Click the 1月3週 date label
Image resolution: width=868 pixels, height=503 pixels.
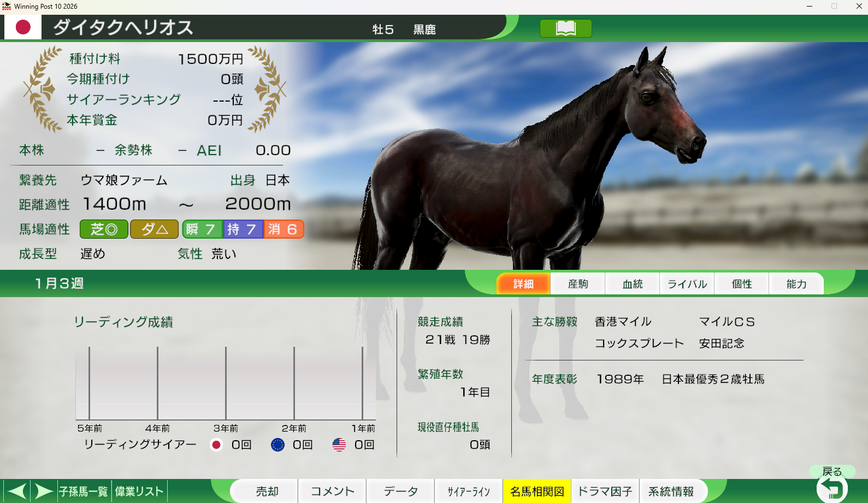click(x=59, y=283)
